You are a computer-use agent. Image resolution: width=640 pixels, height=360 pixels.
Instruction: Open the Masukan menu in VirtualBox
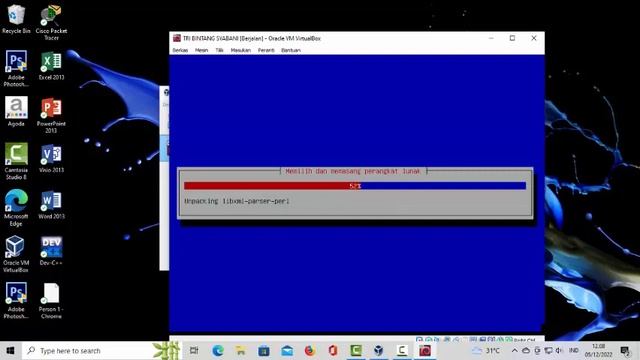point(240,50)
